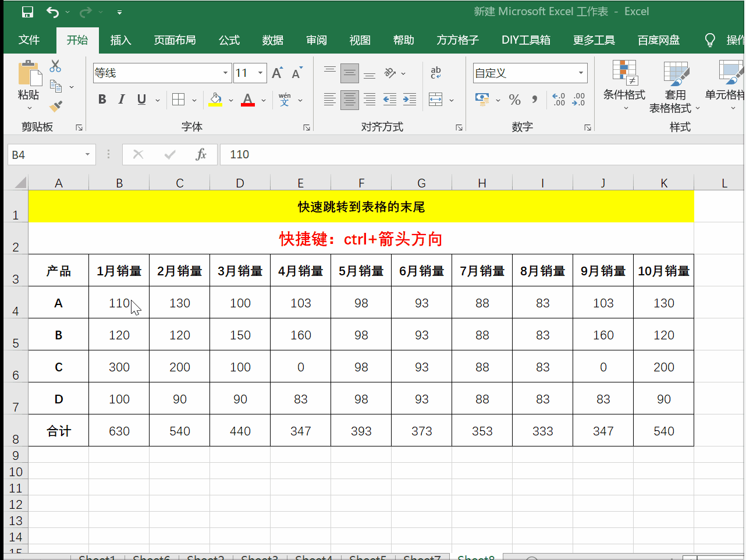Open the font name dropdown
746x560 pixels.
coord(225,73)
